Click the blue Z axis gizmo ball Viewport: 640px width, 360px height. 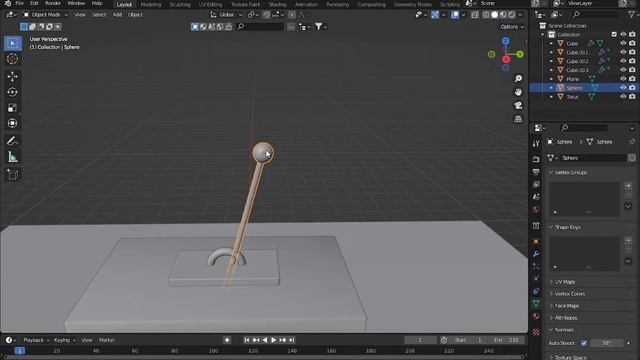pos(506,41)
